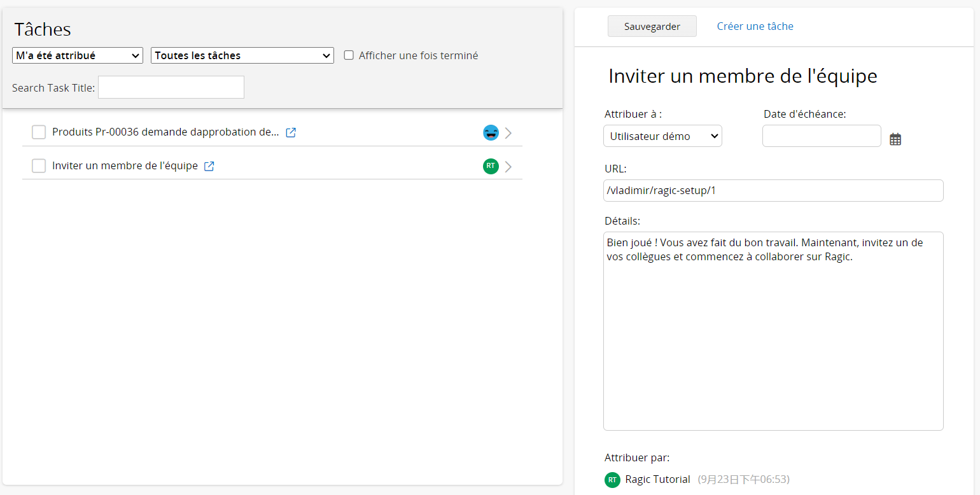Mark Inviter un membre de l'équipe complete

click(x=39, y=166)
